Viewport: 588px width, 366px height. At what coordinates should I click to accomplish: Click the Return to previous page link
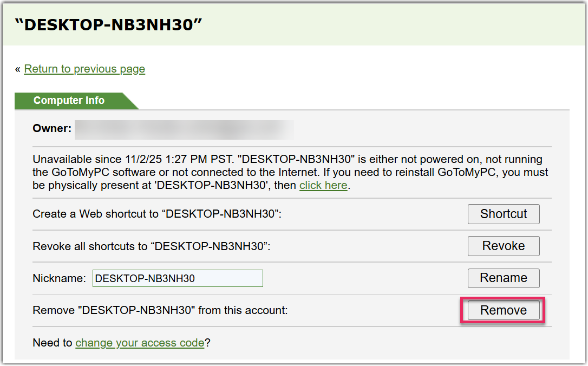click(x=84, y=69)
